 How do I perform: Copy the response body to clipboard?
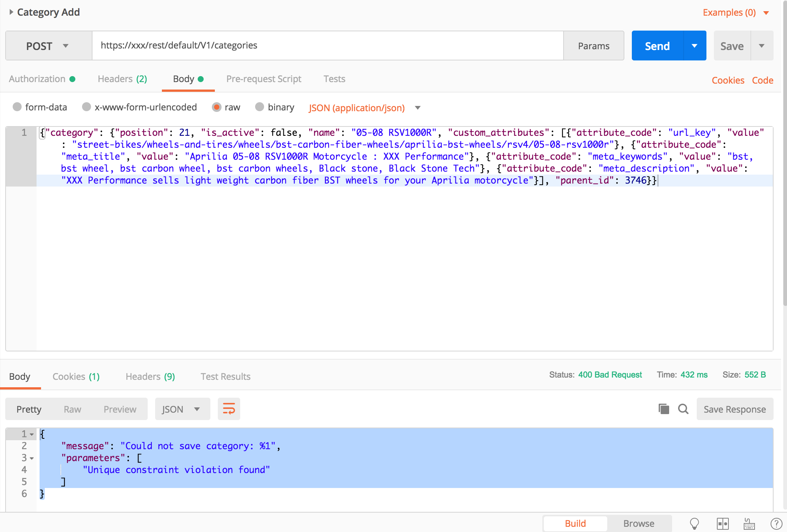click(664, 409)
